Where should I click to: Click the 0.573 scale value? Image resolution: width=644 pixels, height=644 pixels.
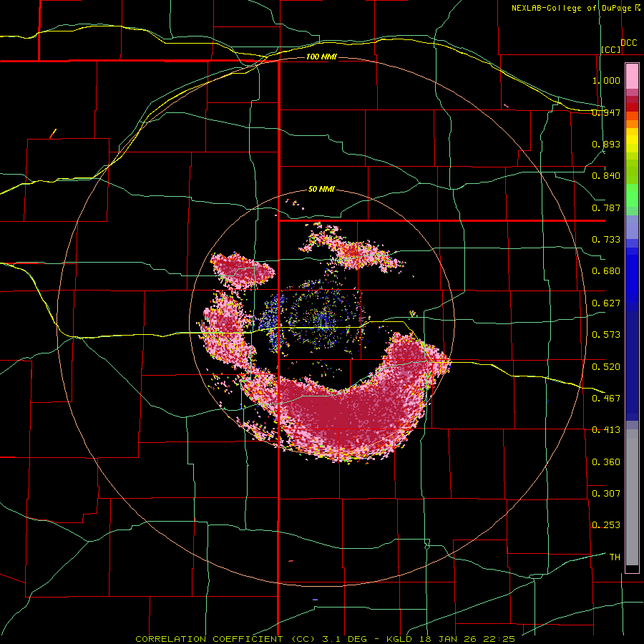606,335
